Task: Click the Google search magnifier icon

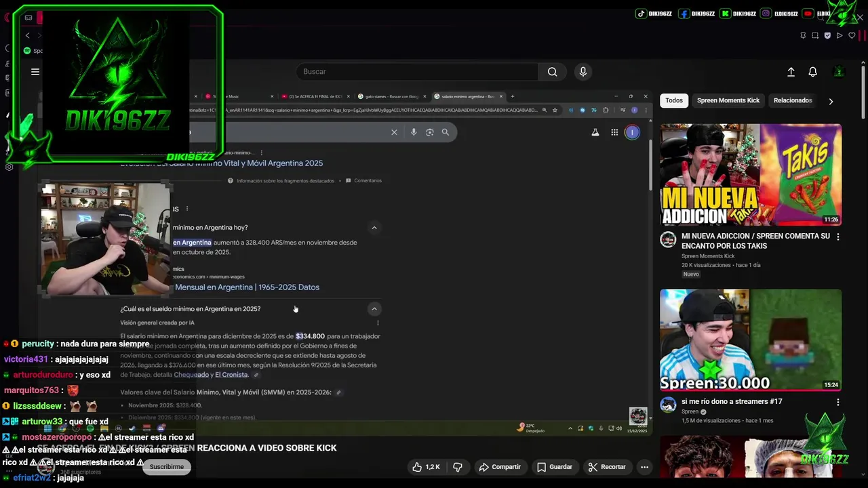Action: [446, 132]
